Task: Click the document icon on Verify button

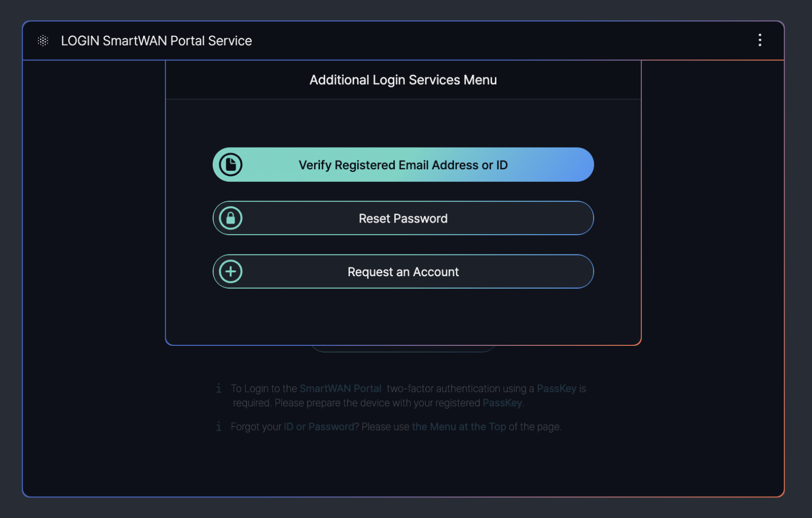Action: pyautogui.click(x=231, y=165)
